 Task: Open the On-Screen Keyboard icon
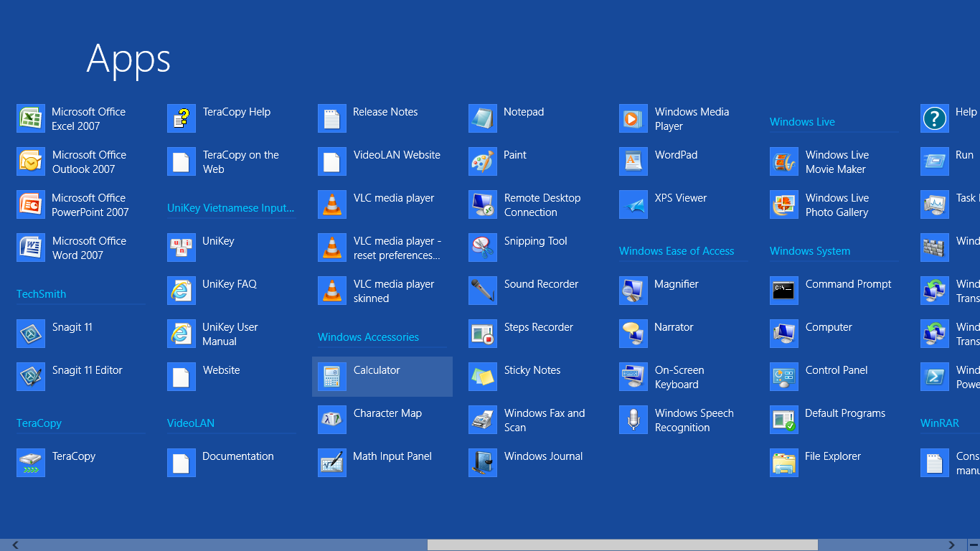click(633, 377)
